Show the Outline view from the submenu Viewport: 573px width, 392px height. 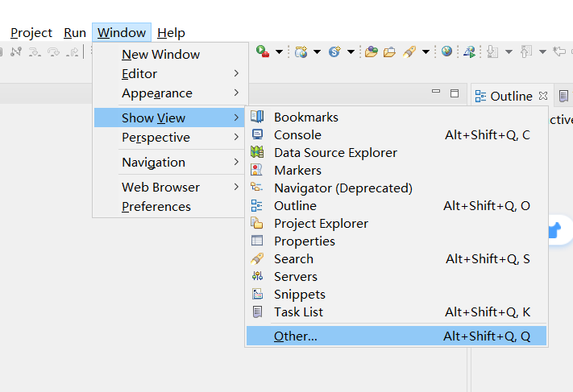click(x=397, y=206)
